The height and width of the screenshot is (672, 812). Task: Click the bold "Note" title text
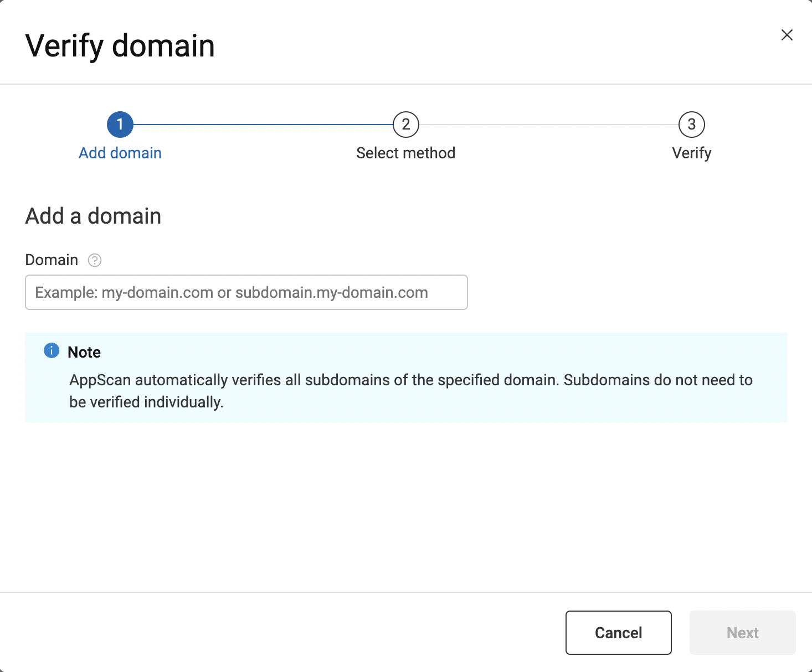[x=84, y=352]
